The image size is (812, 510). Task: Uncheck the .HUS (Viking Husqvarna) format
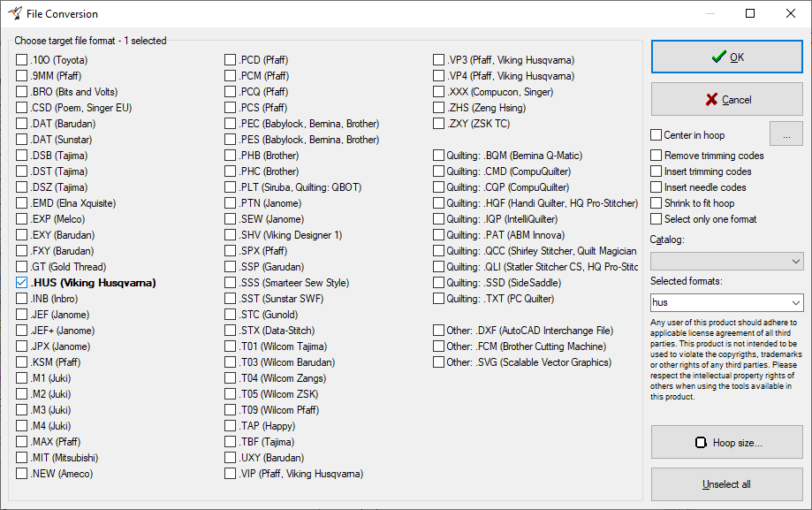21,283
